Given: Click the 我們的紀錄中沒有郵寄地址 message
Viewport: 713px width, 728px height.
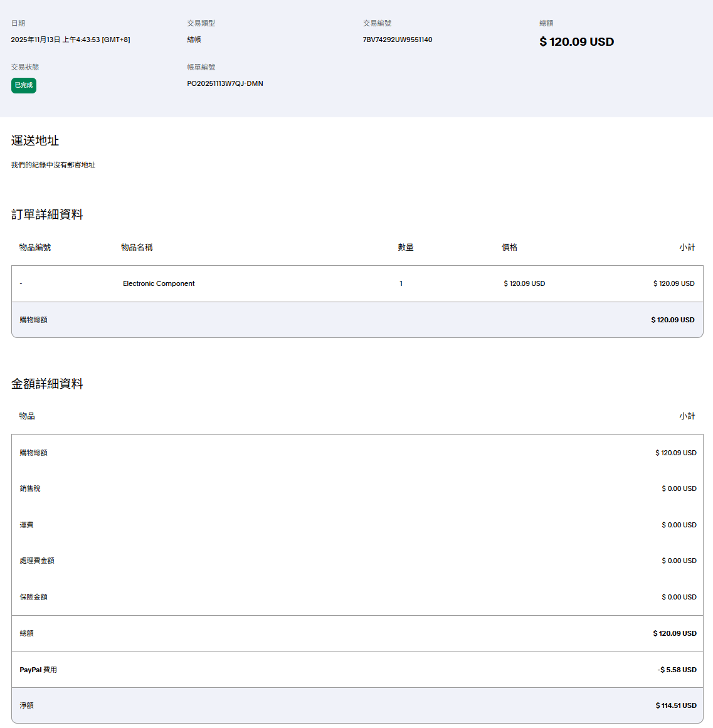Looking at the screenshot, I should pos(53,165).
